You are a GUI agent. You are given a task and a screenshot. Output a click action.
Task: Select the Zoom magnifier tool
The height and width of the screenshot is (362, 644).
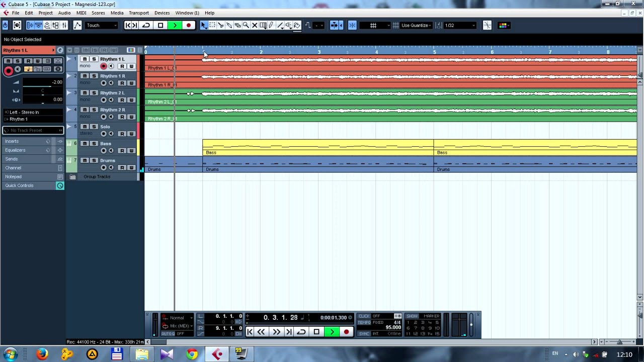click(x=246, y=25)
